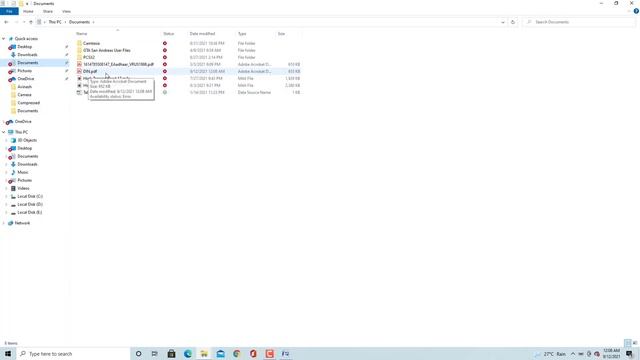This screenshot has height=360, width=640.
Task: Select the Avinash folder in sidebar
Action: (24, 87)
